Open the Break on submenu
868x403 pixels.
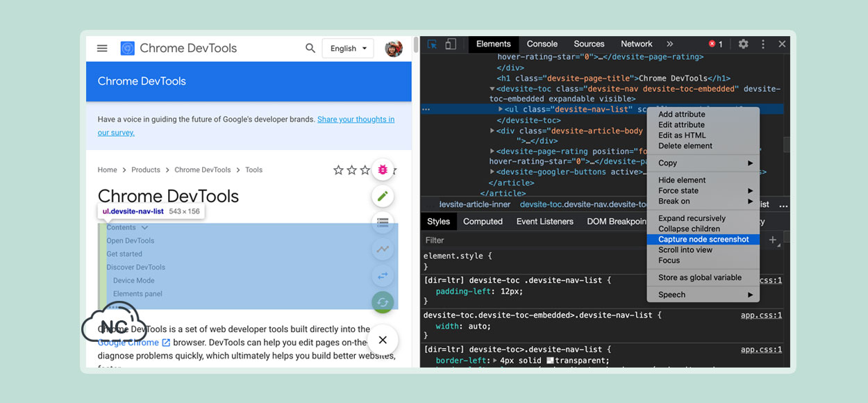click(703, 201)
